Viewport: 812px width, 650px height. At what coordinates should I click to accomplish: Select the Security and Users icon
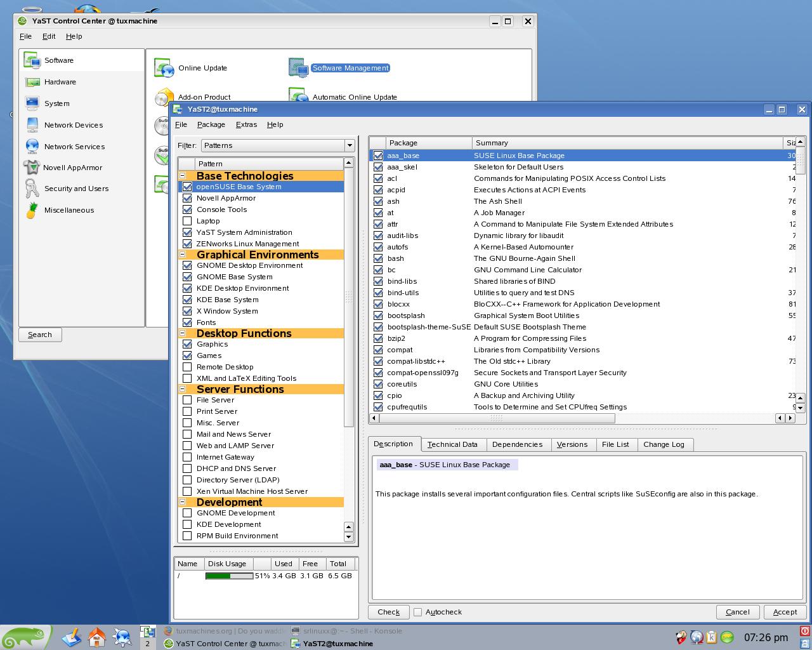pos(32,189)
